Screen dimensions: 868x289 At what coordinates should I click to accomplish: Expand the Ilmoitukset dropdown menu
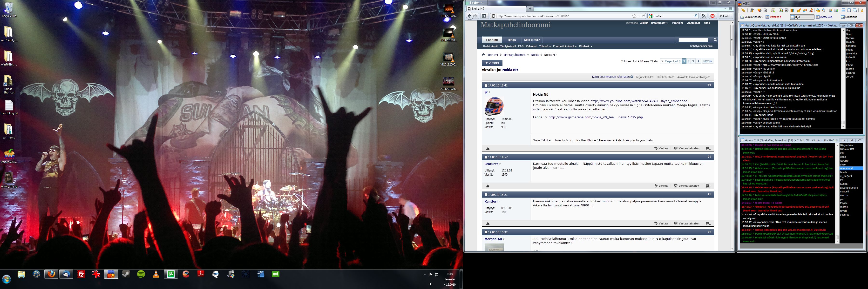[x=659, y=23]
